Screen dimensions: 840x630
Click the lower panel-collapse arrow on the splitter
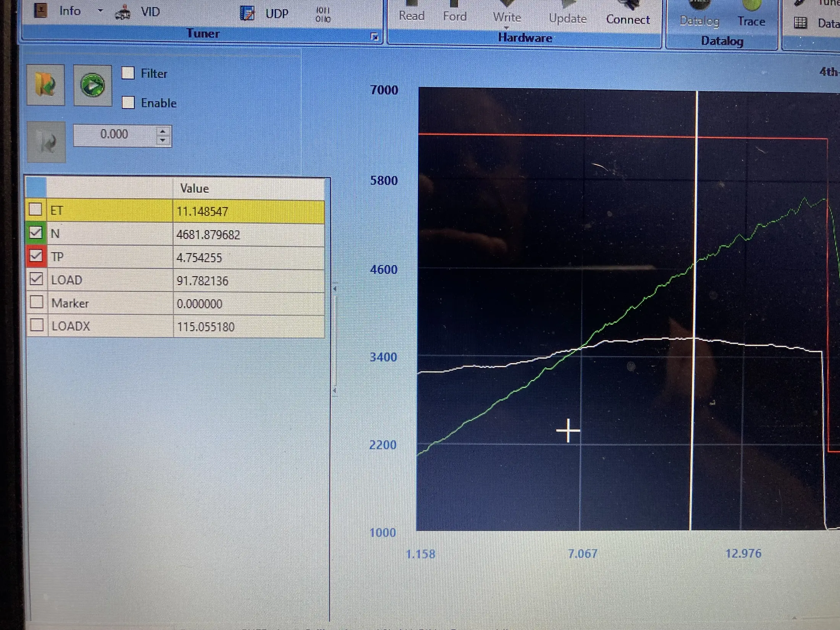coord(335,390)
